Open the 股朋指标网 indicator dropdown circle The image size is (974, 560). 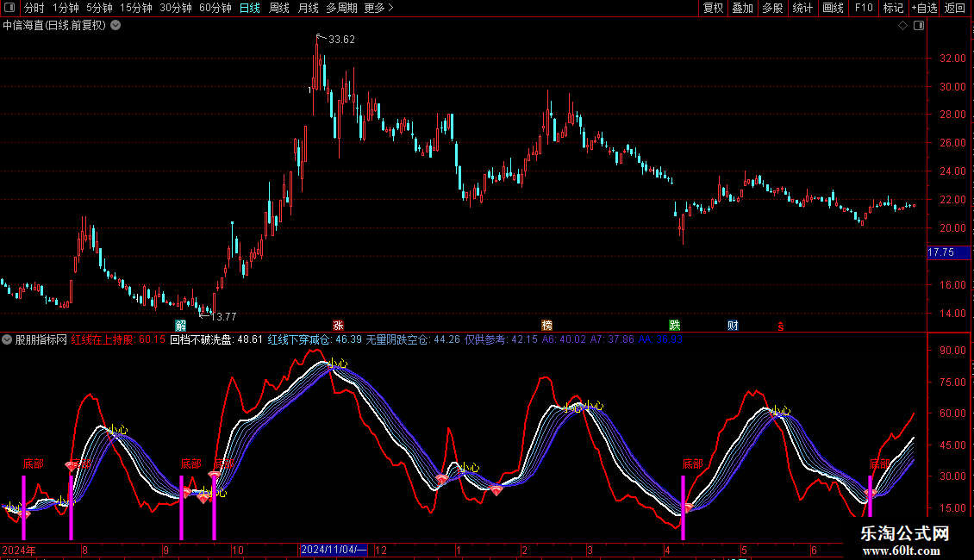[x=7, y=339]
